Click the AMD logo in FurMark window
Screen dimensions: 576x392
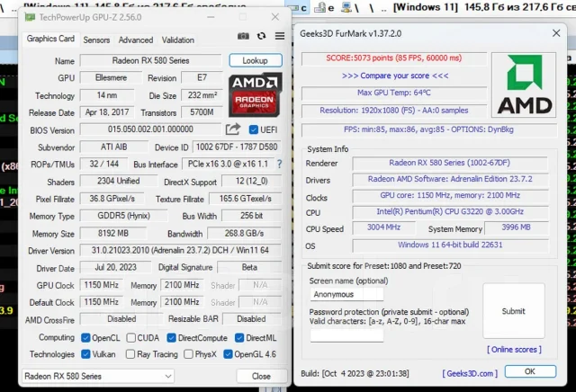tap(524, 85)
